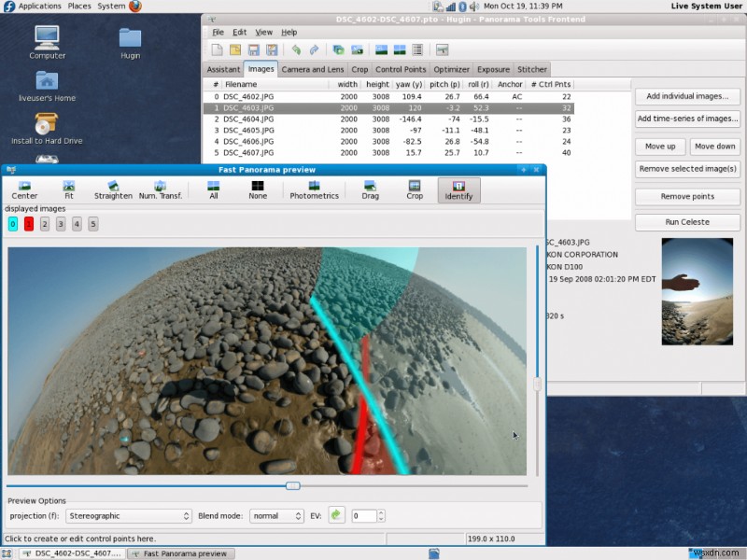Click the Num. Transf. tool
The image size is (747, 560).
(x=161, y=190)
